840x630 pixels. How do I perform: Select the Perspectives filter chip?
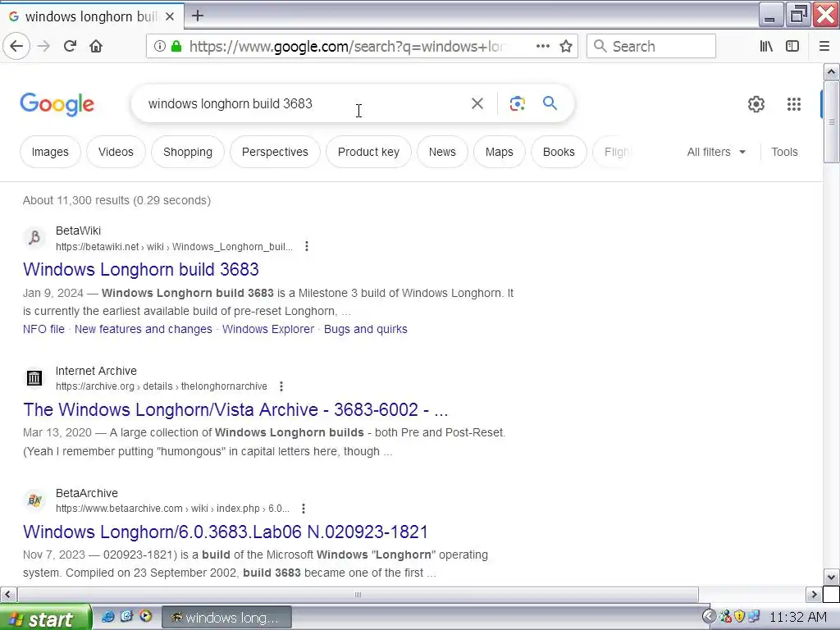pyautogui.click(x=275, y=152)
